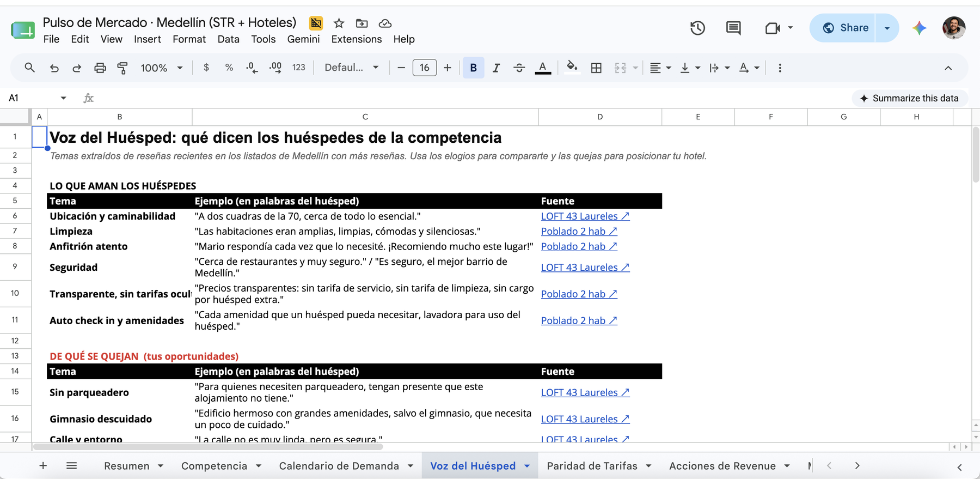Click the font size field

click(x=425, y=68)
